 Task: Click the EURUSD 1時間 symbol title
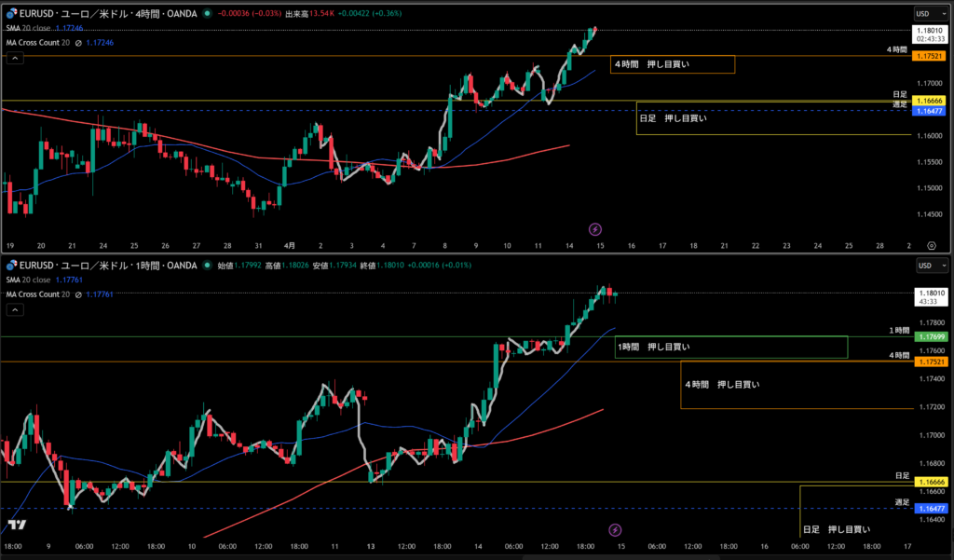102,266
